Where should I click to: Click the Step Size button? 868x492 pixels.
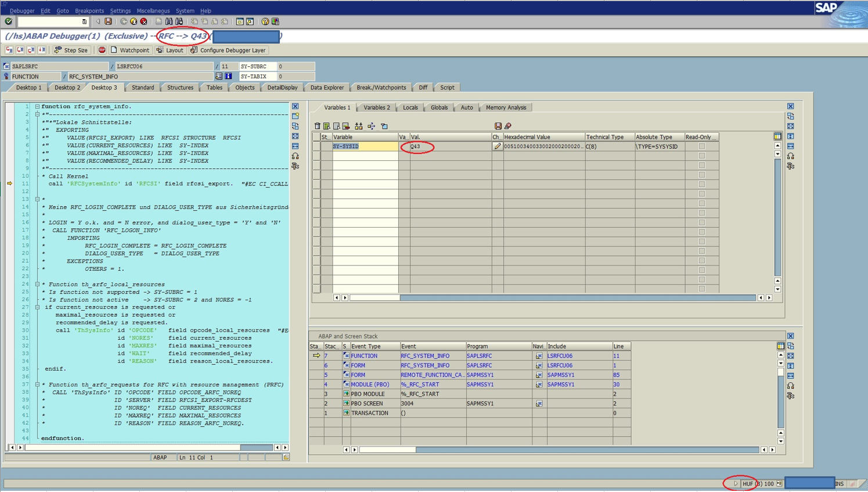click(71, 50)
